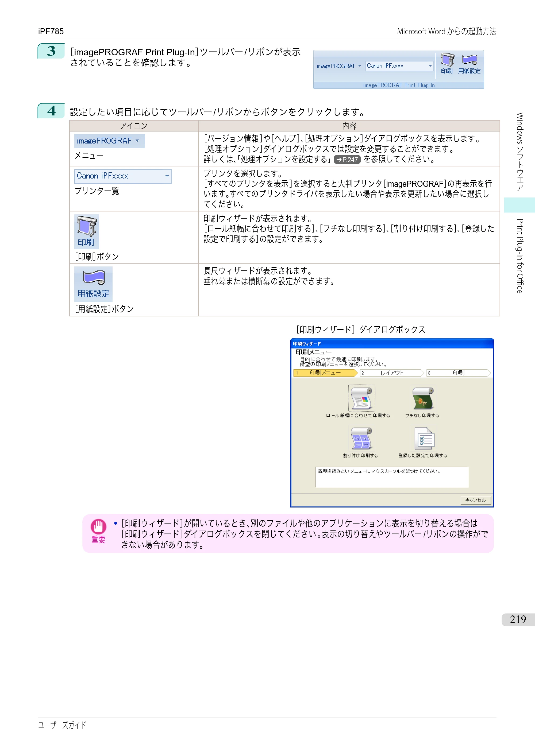Click the imagePROGRAF Print Plug-In ribbon group label

[x=399, y=85]
